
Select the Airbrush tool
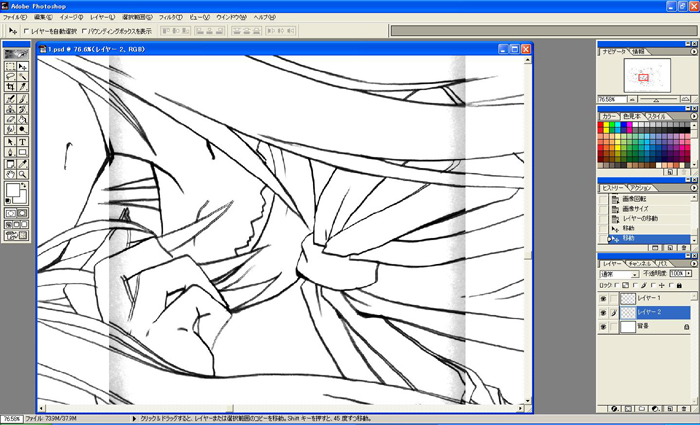pos(10,99)
